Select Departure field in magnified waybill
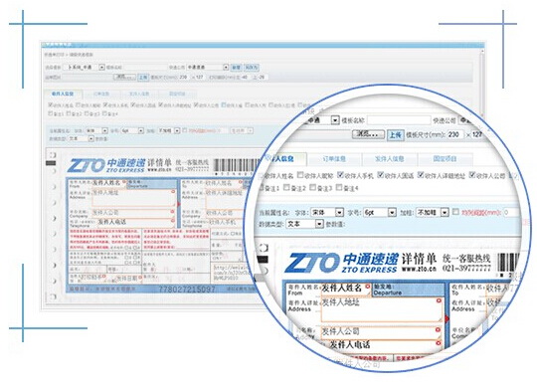This screenshot has height=392, width=537. [x=408, y=290]
